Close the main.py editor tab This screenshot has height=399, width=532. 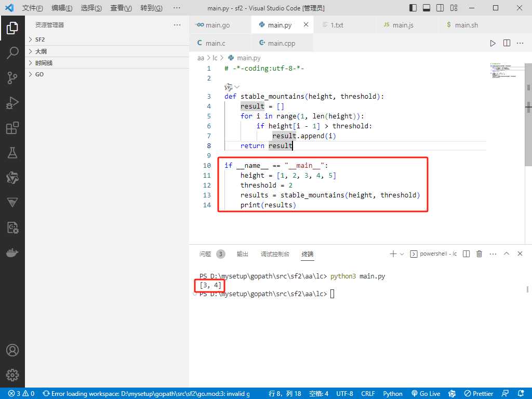click(306, 25)
